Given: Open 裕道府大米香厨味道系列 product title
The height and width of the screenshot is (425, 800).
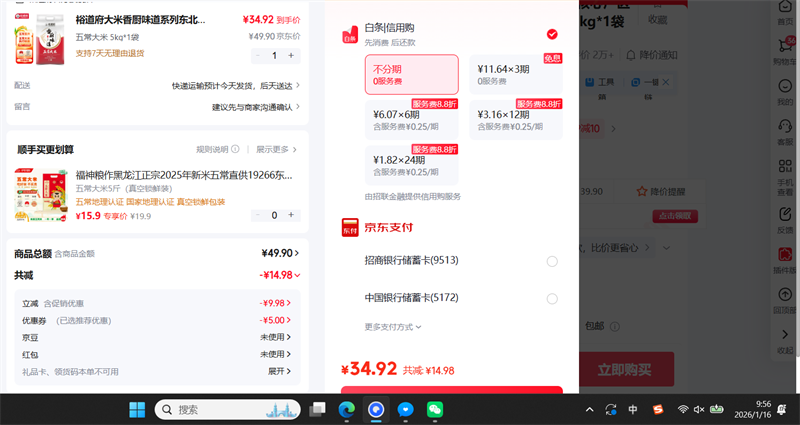Looking at the screenshot, I should coord(140,20).
